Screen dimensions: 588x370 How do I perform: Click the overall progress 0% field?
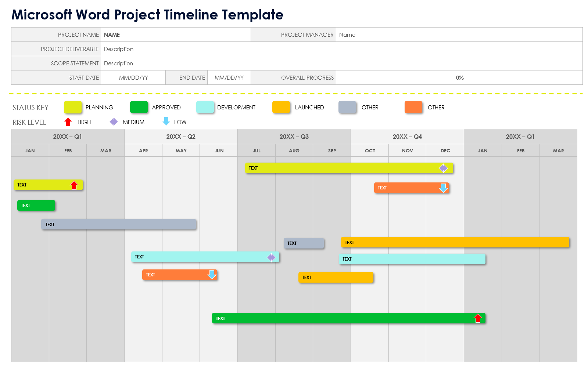coord(459,78)
